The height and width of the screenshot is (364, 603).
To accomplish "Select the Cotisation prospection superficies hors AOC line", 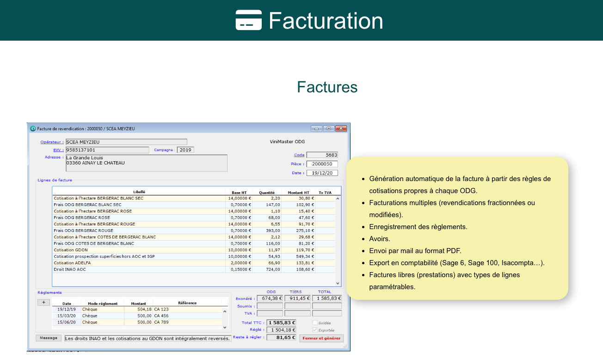I will 194,256.
